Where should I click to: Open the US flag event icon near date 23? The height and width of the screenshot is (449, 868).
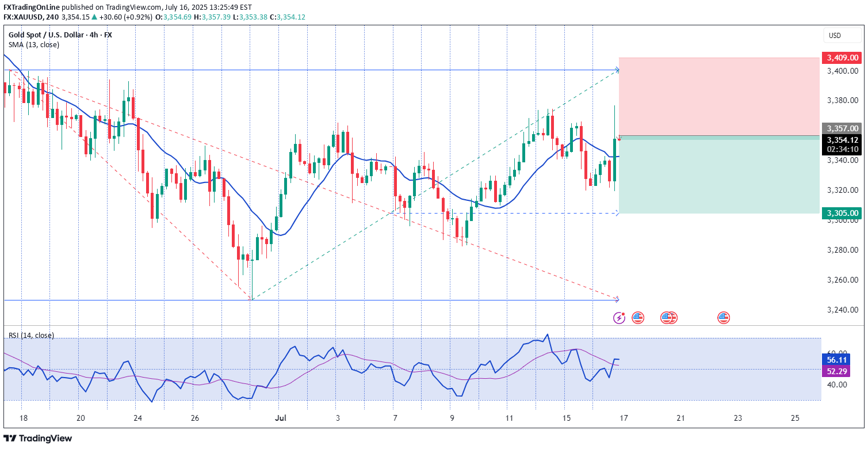(724, 317)
